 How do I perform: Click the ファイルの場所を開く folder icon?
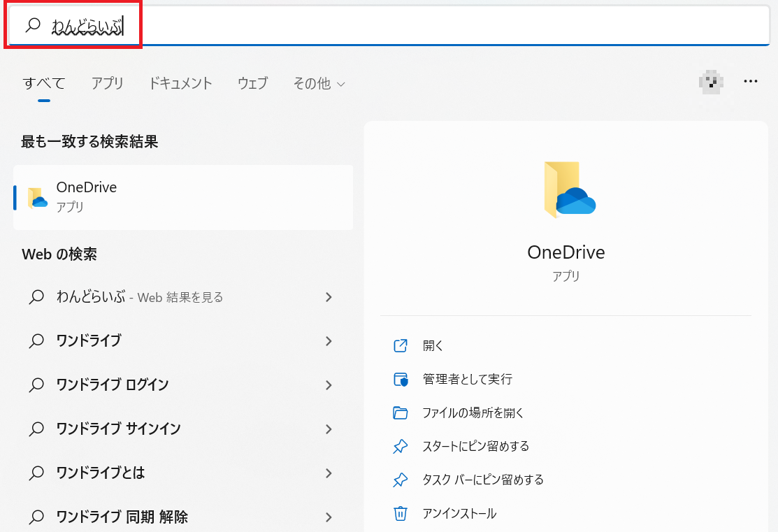(401, 412)
